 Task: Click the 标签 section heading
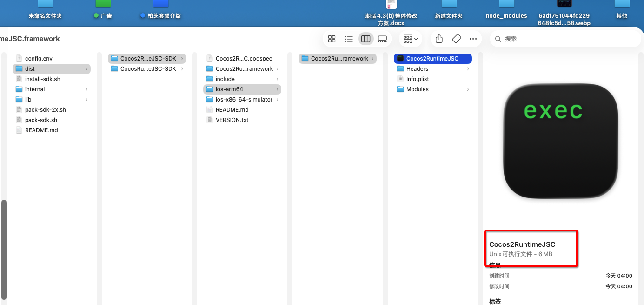click(x=495, y=301)
